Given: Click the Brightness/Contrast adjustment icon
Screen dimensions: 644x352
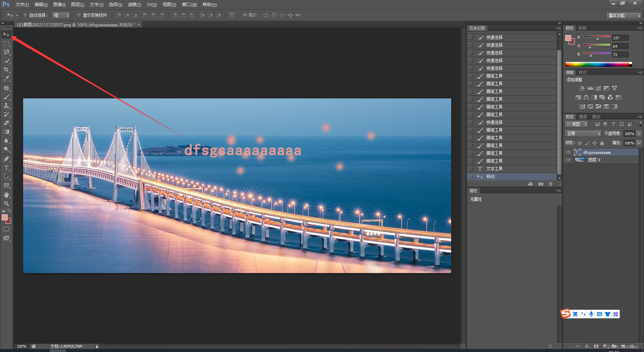Looking at the screenshot, I should 582,88.
